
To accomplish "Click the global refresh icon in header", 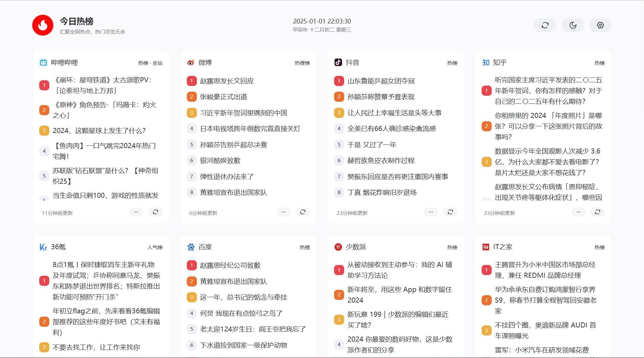I will [x=545, y=25].
